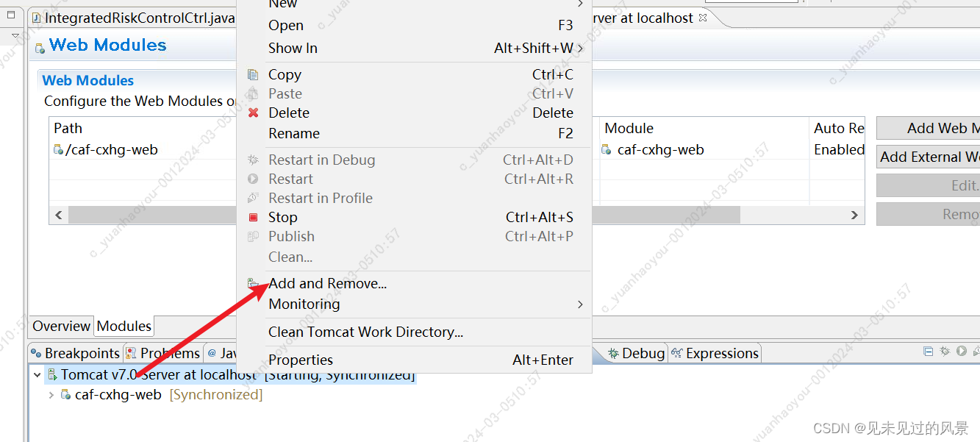Click the Enabled cell in table
The height and width of the screenshot is (442, 980).
click(839, 149)
